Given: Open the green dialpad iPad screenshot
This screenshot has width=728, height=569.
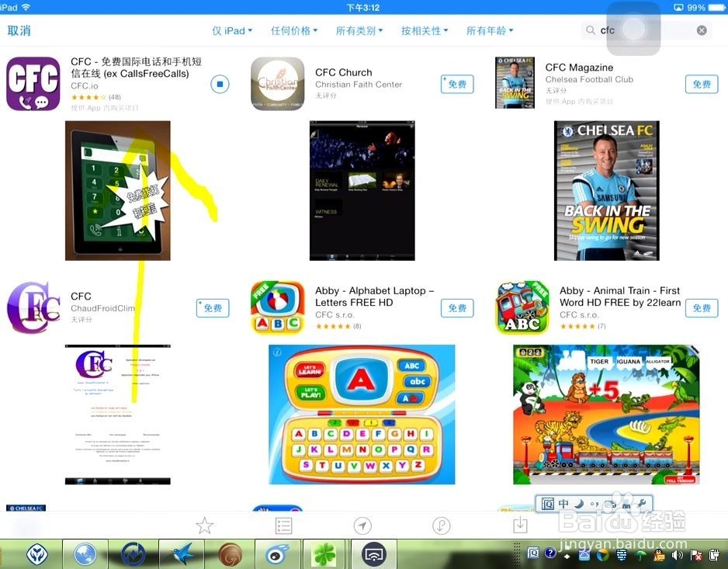Looking at the screenshot, I should [117, 190].
